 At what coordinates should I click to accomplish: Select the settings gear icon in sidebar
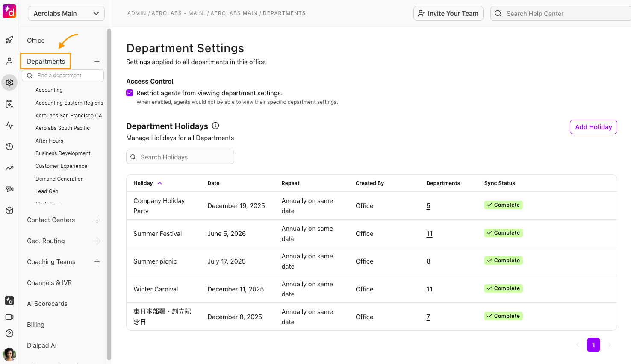[x=9, y=82]
